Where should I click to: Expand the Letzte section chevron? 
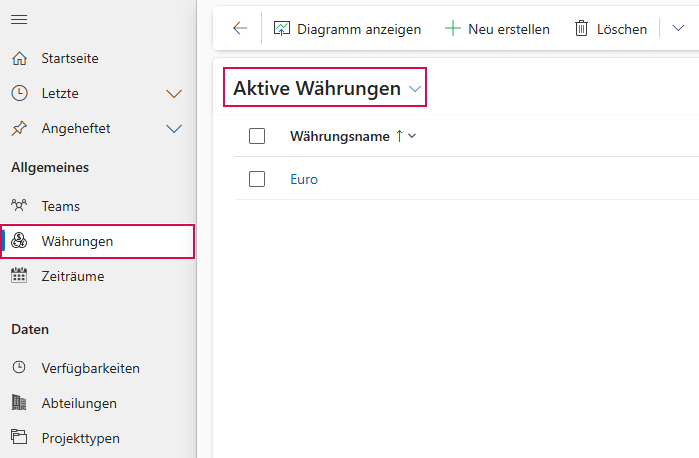(x=174, y=94)
